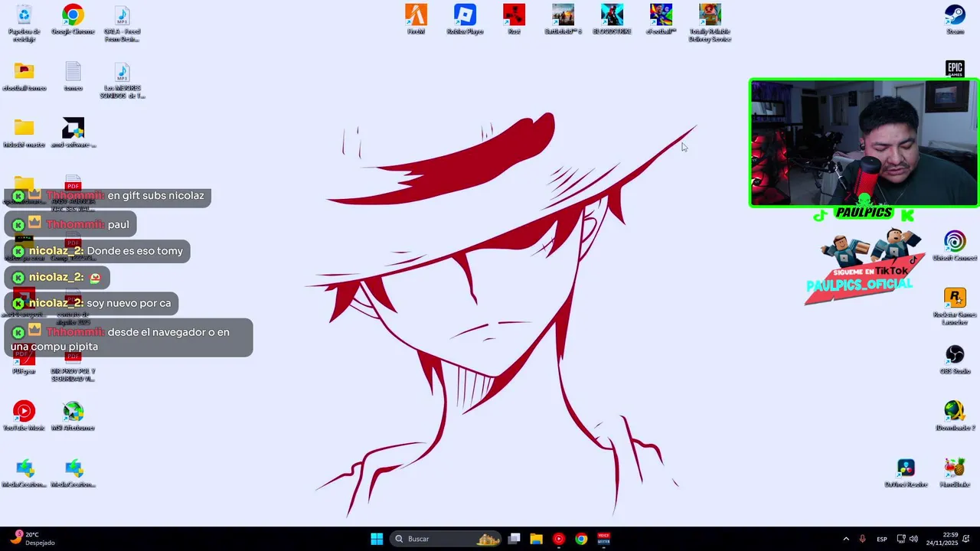The width and height of the screenshot is (980, 551).
Task: Launch the FiveM shortcut
Action: tap(416, 20)
